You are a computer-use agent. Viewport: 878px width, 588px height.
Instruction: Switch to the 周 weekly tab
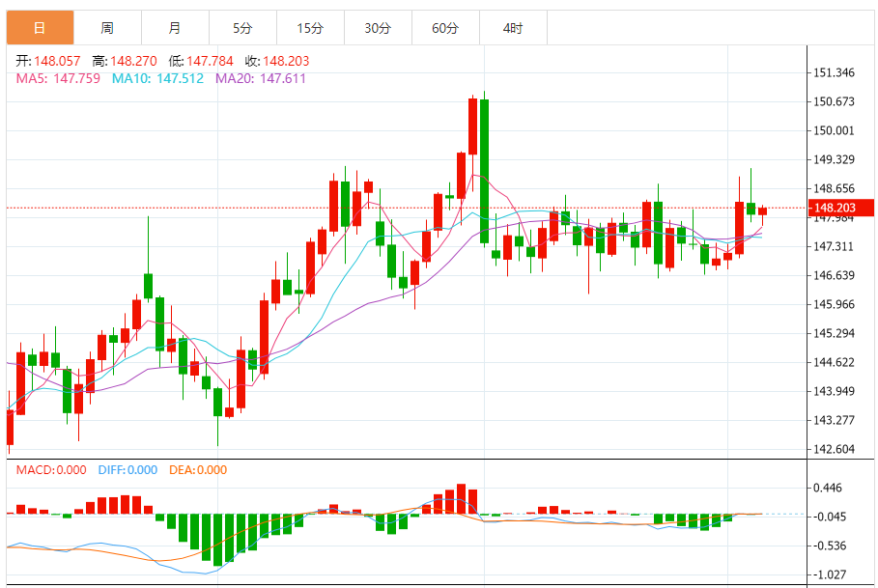(107, 27)
